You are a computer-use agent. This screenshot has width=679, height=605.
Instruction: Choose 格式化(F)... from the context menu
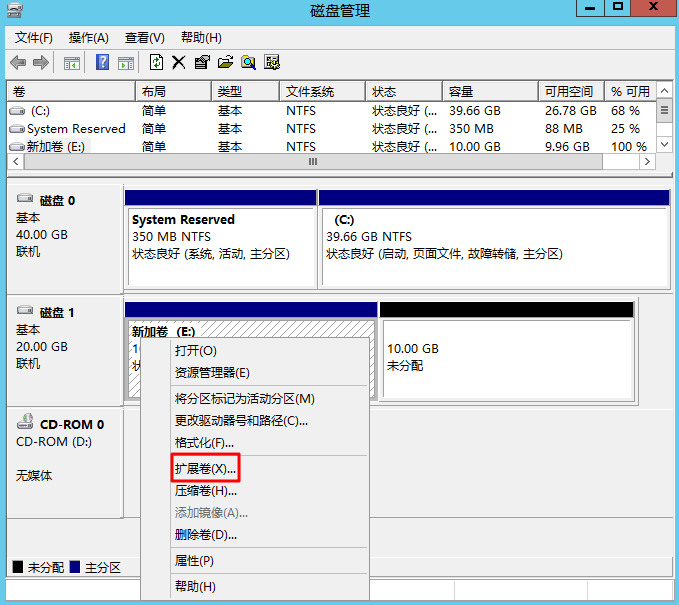(x=269, y=443)
